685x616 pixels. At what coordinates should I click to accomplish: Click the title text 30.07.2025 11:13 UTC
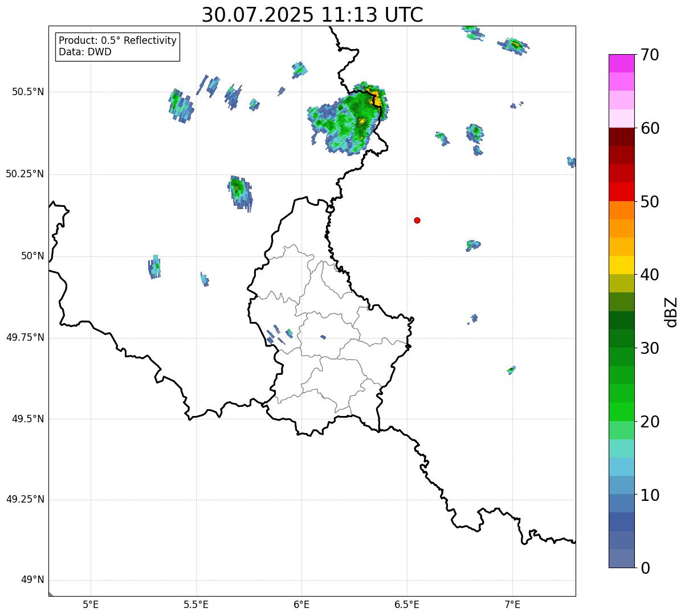tap(312, 15)
